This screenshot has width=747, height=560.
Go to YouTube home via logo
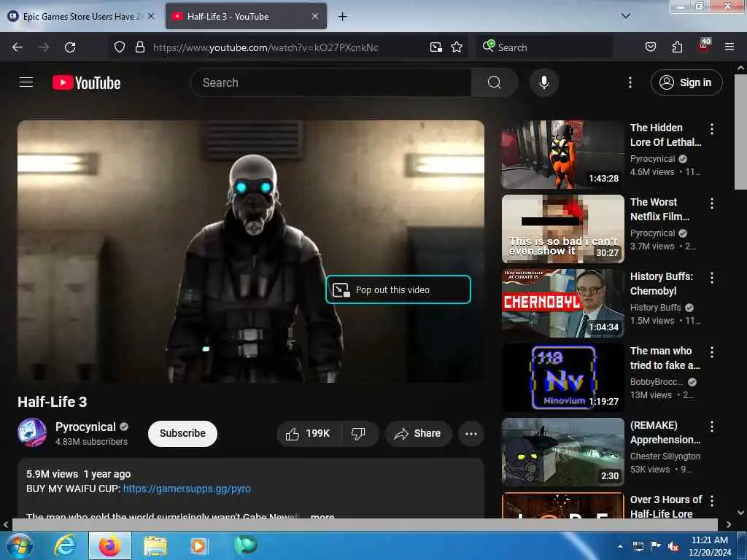[x=86, y=83]
